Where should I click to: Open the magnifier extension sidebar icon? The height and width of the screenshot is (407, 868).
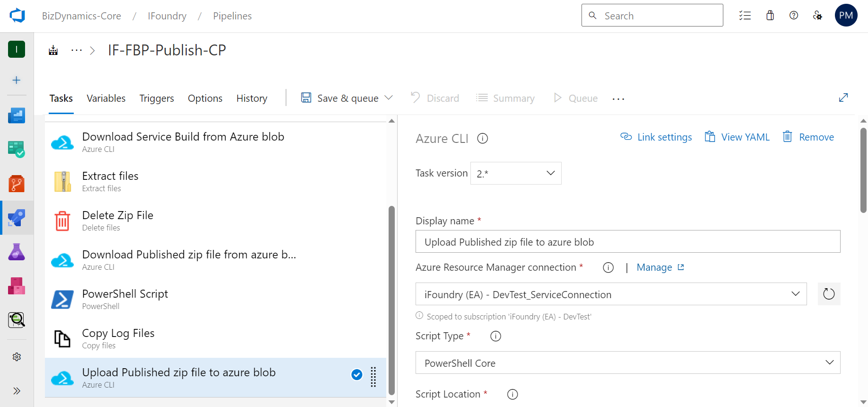[x=17, y=320]
